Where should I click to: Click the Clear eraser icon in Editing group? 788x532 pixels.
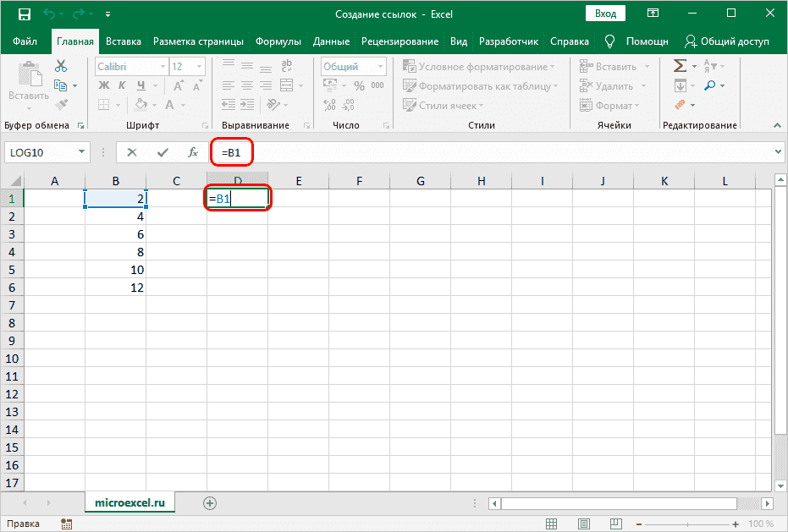click(680, 105)
